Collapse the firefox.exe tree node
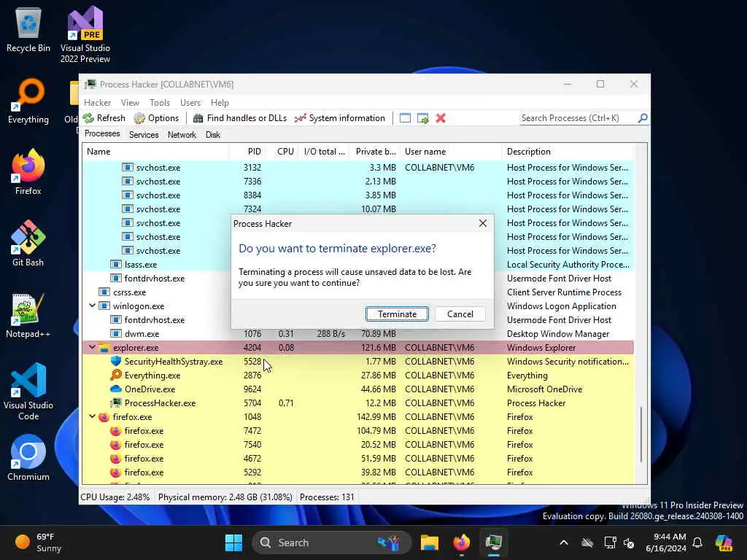The width and height of the screenshot is (747, 560). point(93,416)
